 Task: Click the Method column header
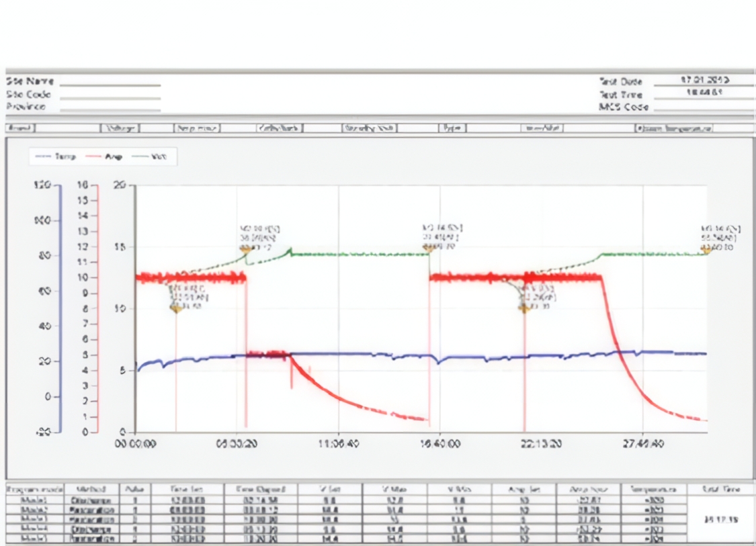92,490
